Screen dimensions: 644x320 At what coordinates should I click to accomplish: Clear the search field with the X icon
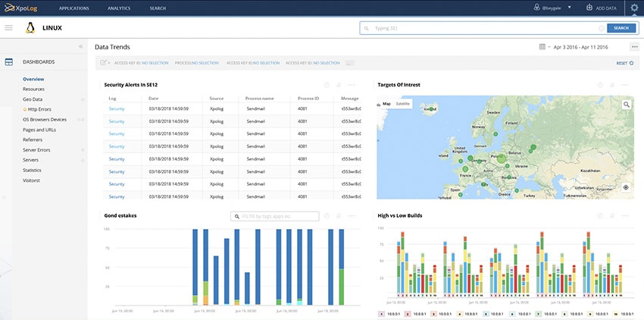point(601,28)
